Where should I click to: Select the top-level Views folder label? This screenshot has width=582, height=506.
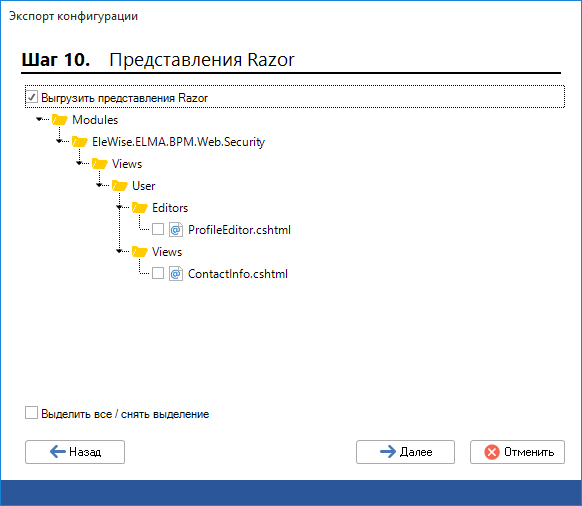click(127, 164)
